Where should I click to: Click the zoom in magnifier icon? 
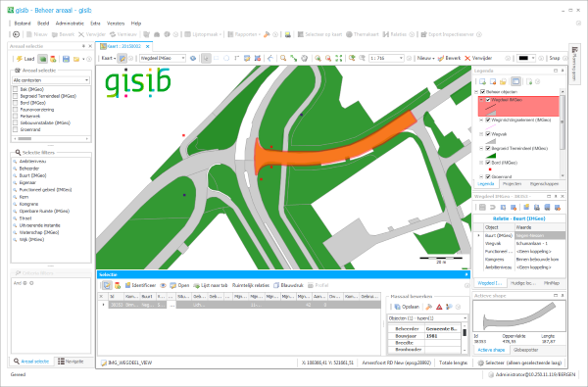(318, 58)
